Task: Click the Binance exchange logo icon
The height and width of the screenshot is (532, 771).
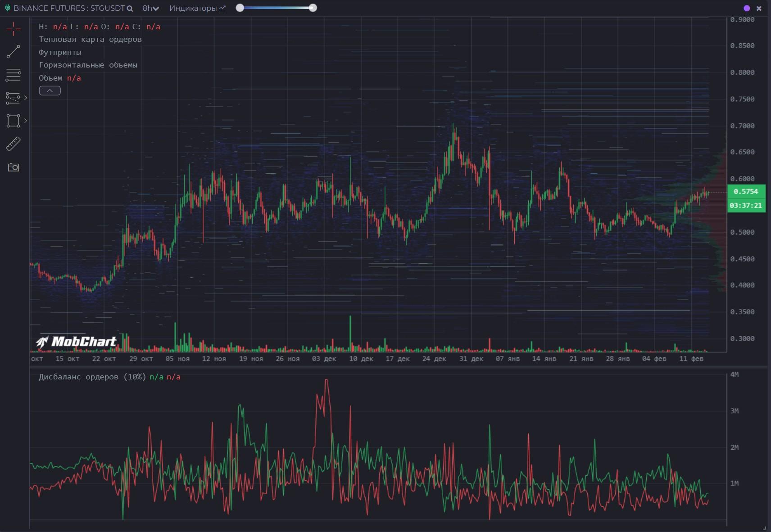Action: coord(8,8)
